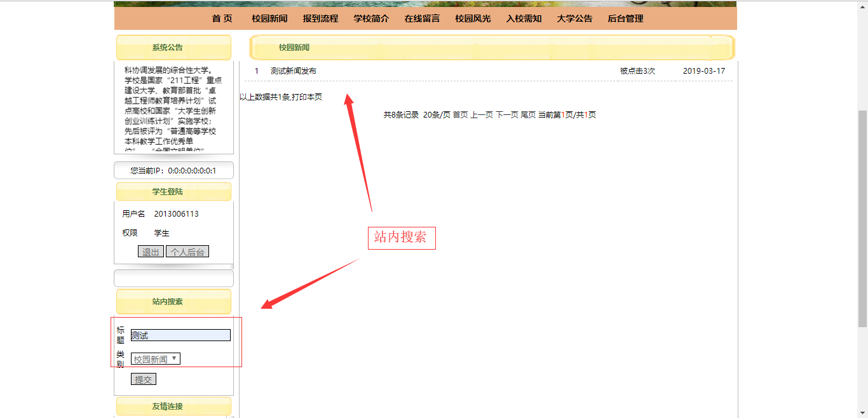Click the 打印本页 link
Viewport: 868px width, 418px height.
pos(307,97)
